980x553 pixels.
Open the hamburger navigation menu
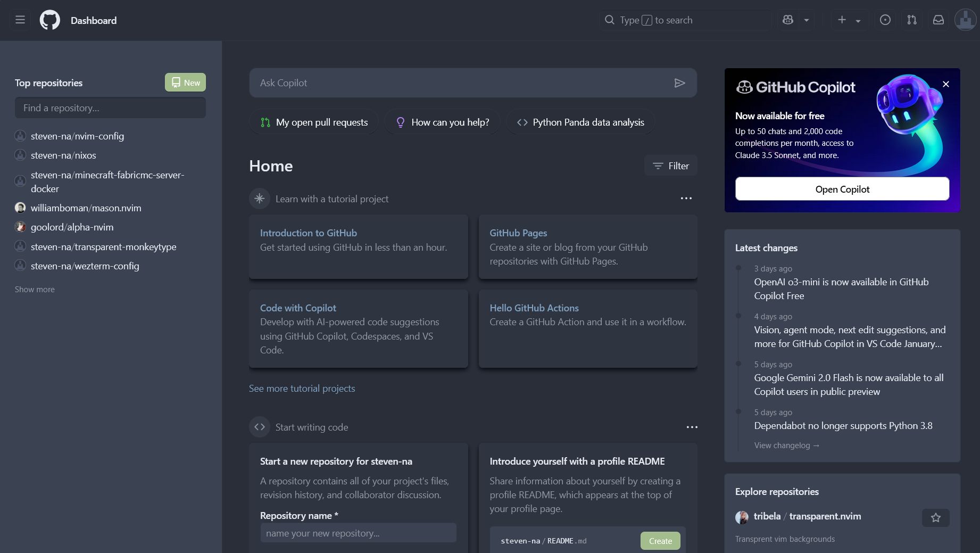coord(20,20)
